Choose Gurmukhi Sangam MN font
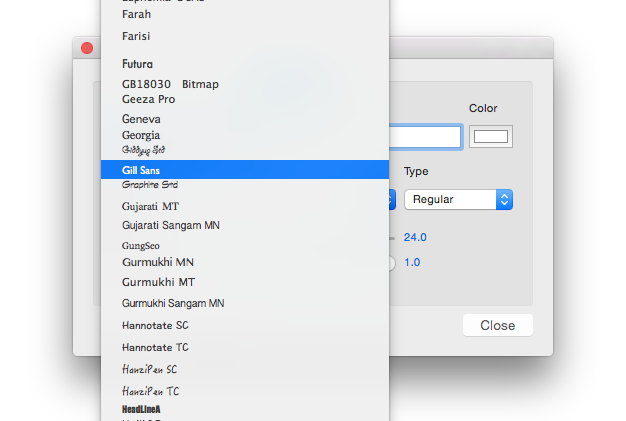626x421 pixels. coord(173,302)
